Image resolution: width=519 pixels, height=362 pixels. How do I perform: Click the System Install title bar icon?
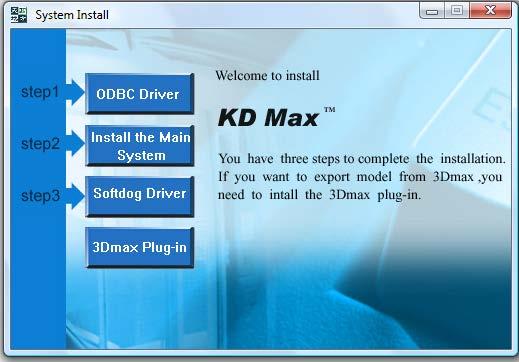click(19, 15)
